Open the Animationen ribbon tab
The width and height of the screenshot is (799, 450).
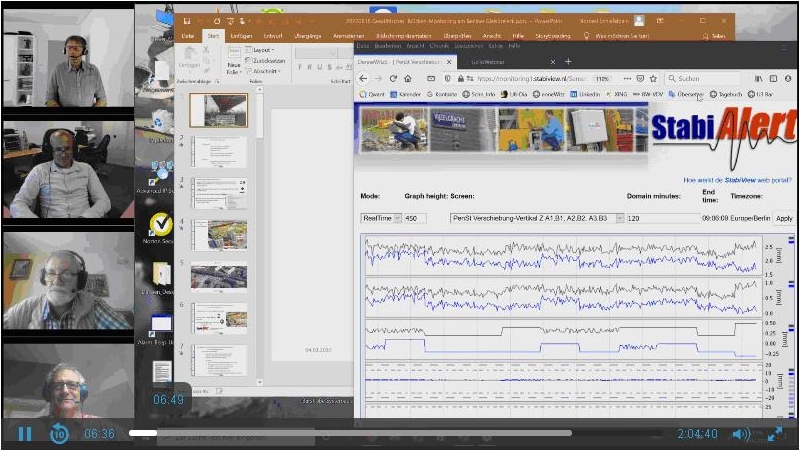click(349, 36)
